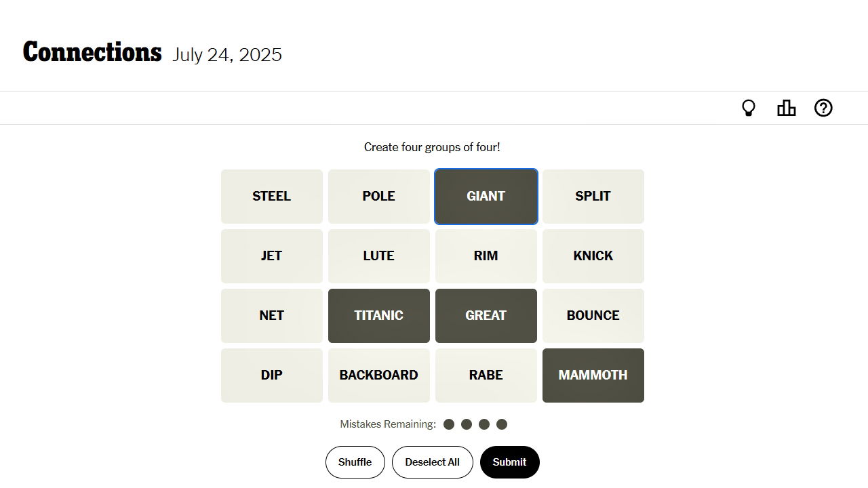Select the DIP tile
The image size is (868, 488).
point(271,375)
